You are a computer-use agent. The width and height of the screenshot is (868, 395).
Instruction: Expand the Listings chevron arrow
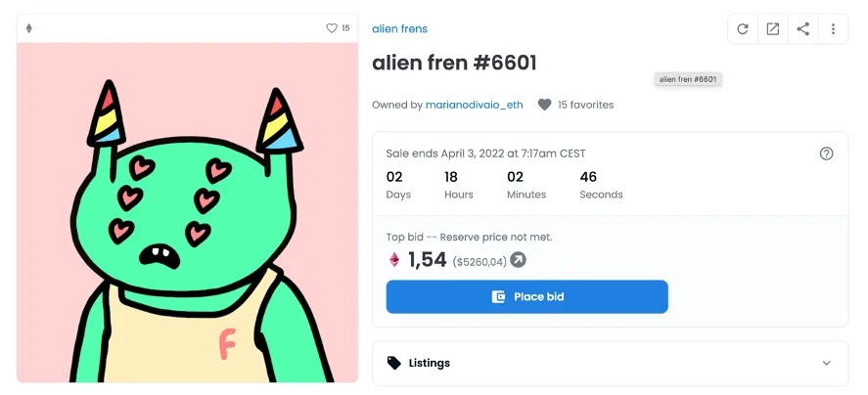826,363
